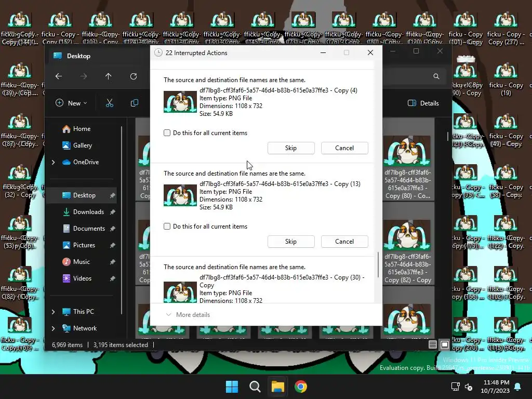Click the Copy (4) conflict thumbnail
Viewport: 532px width, 399px height.
(180, 102)
